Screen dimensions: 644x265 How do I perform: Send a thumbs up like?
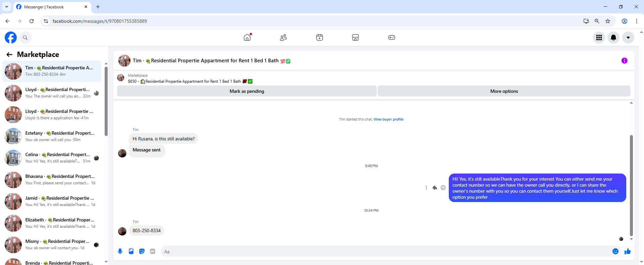click(x=628, y=251)
